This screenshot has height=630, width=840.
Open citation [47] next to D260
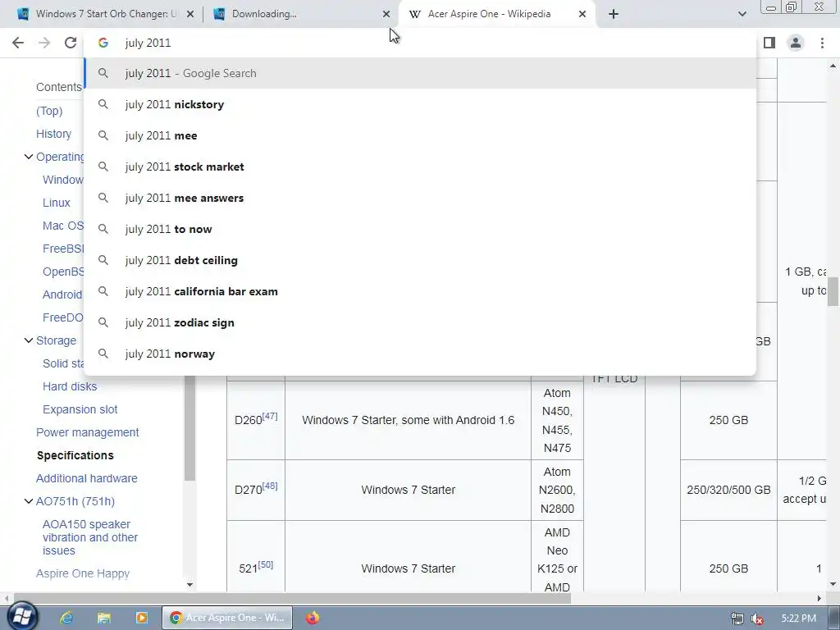pos(270,416)
